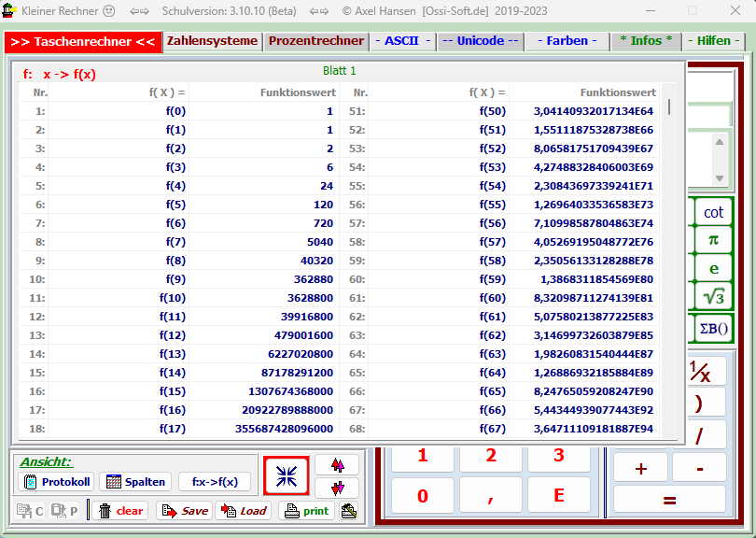Screen dimensions: 756x538
Task: Click the edit icon beside print
Action: [x=349, y=511]
